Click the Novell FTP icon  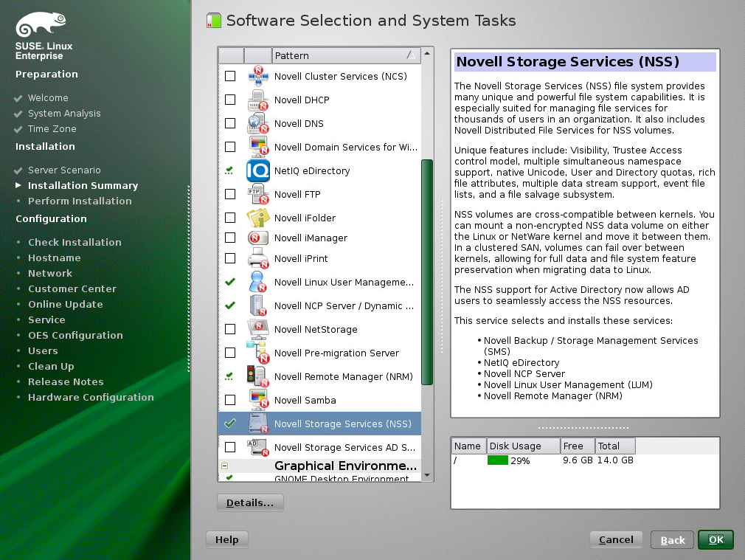[257, 194]
